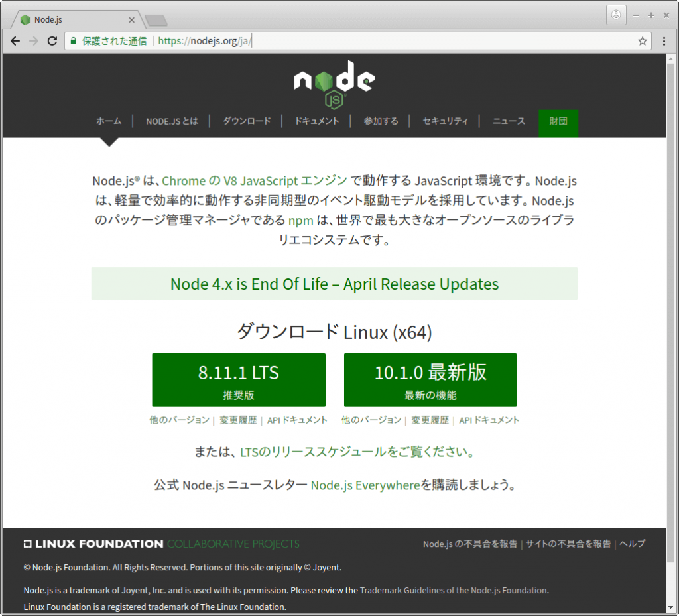Open the LTSのリリーススケジュール link

click(357, 452)
